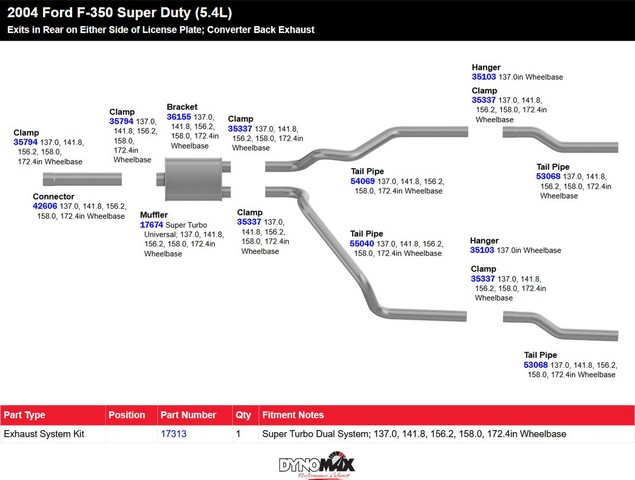Click the connector pipe image
The width and height of the screenshot is (635, 480).
pyautogui.click(x=82, y=179)
